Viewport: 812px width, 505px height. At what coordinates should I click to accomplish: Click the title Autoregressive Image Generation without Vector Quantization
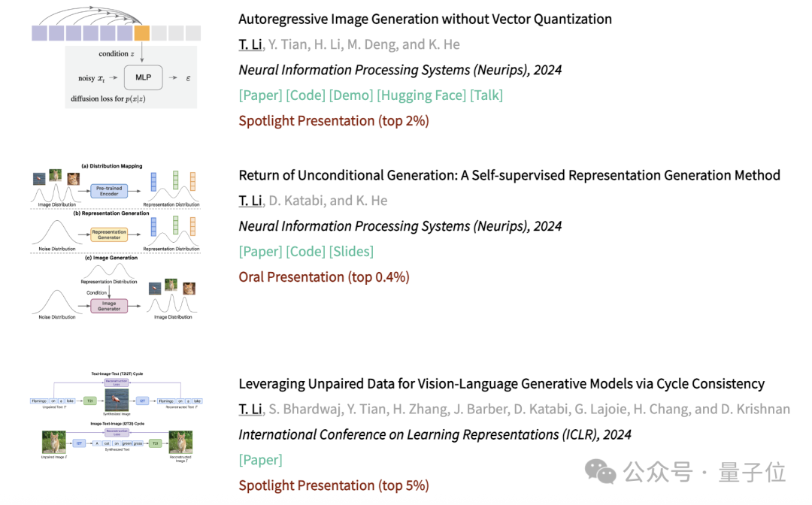(x=425, y=20)
